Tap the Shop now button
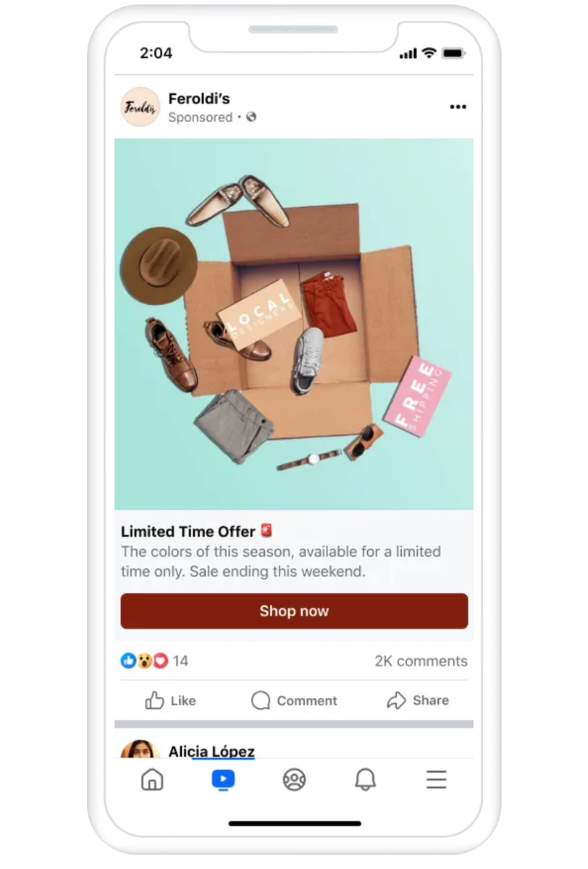The width and height of the screenshot is (588, 869). (294, 611)
